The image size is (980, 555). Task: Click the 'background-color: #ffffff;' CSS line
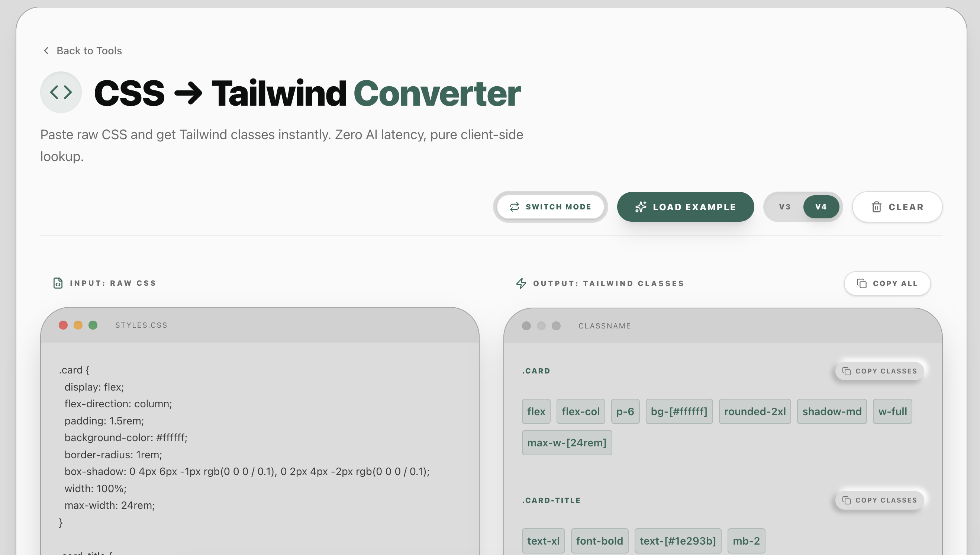(126, 437)
